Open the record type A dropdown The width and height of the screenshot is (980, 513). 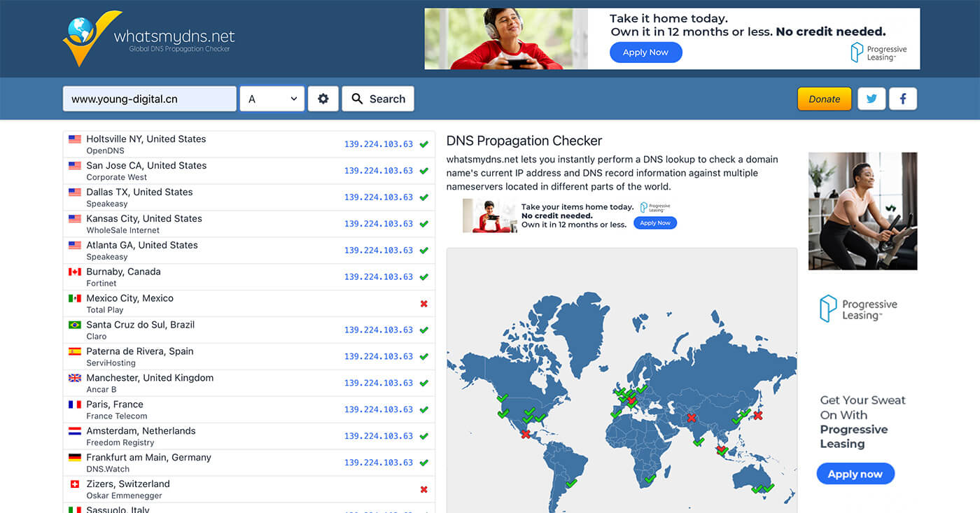point(272,99)
